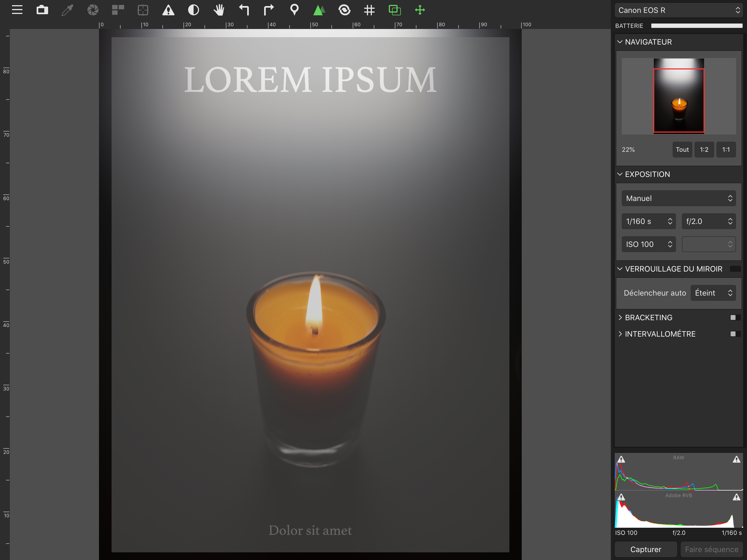Screen dimensions: 747x560
Task: Collapse the Verrouillage du miroir section
Action: (x=620, y=269)
